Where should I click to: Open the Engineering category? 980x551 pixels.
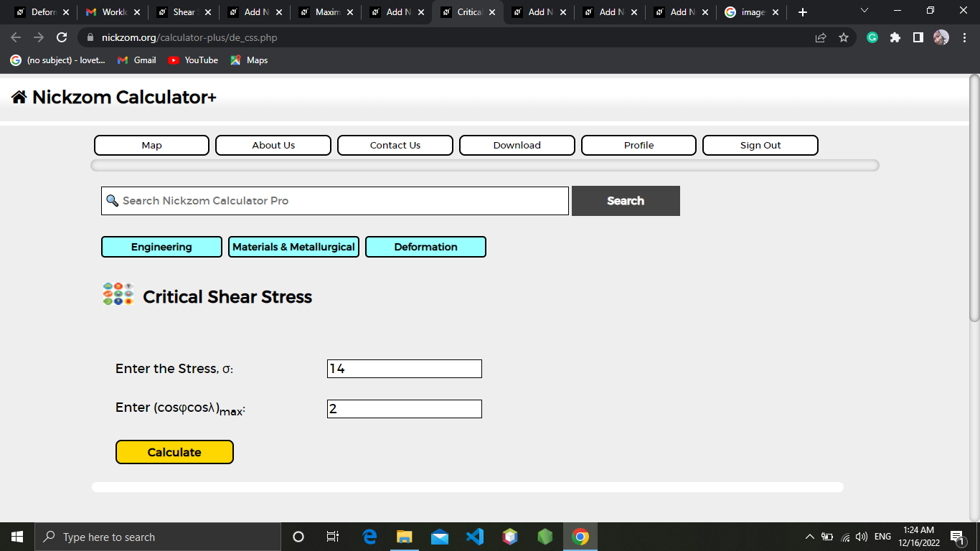161,247
